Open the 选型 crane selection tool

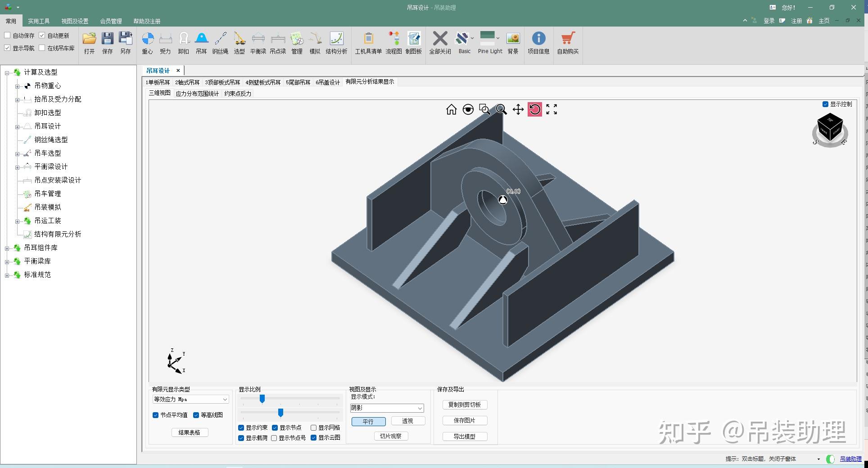[239, 43]
